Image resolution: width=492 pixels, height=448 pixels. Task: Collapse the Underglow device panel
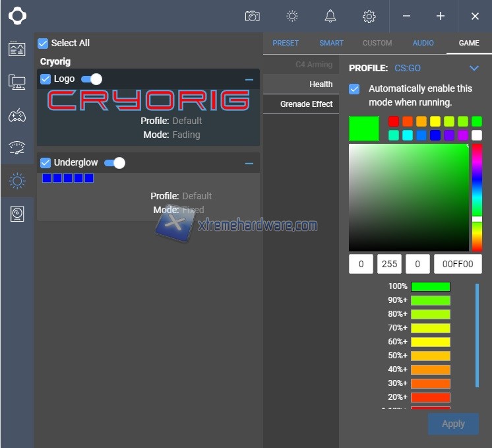249,163
